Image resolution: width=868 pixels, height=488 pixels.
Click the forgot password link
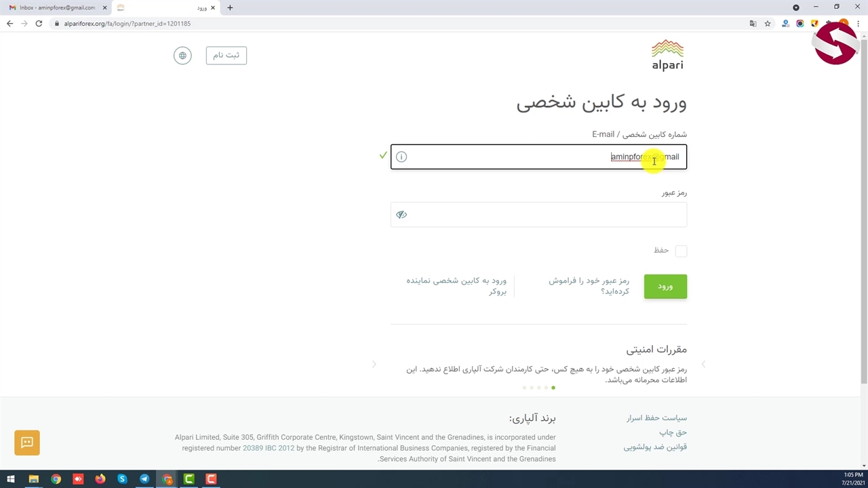tap(589, 286)
